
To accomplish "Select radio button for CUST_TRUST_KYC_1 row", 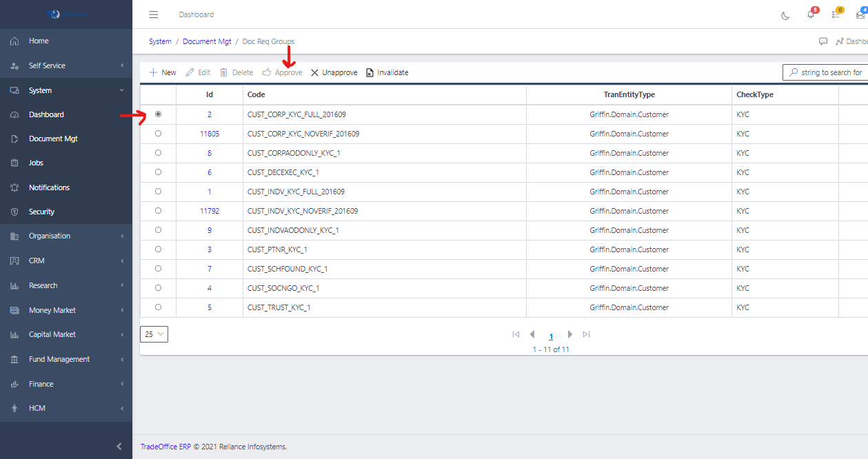I will click(x=159, y=307).
